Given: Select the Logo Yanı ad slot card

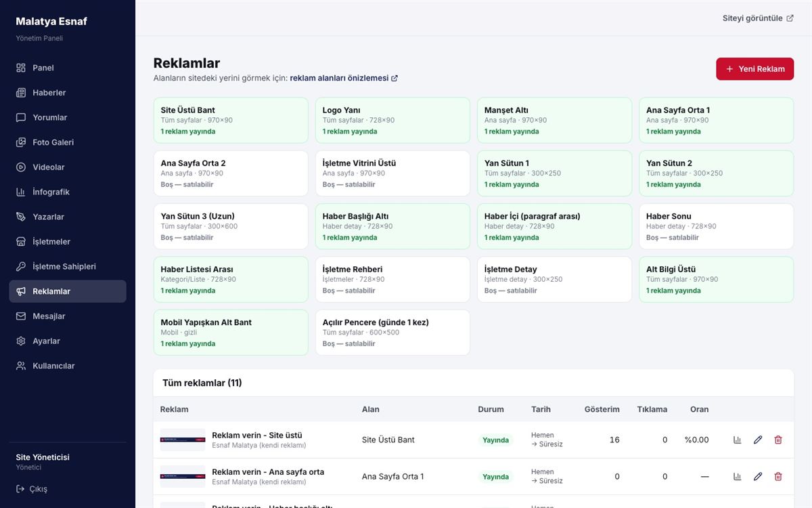Looking at the screenshot, I should point(392,121).
